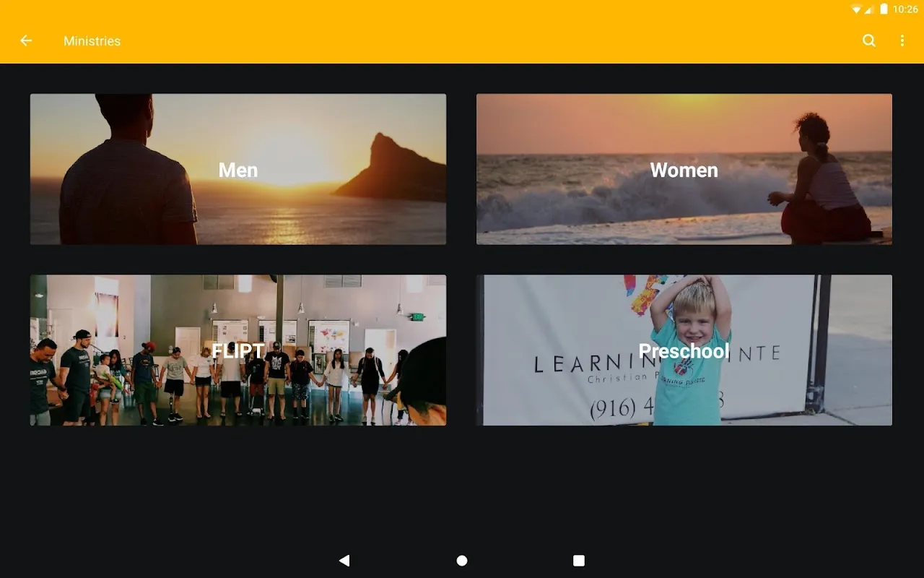Tap the 10:26 clock in status bar
The height and width of the screenshot is (578, 924).
tap(905, 9)
